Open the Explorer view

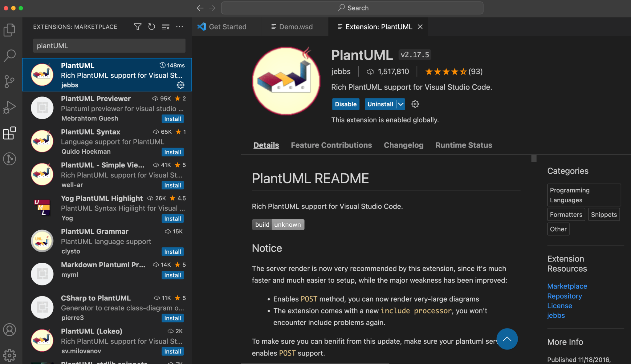point(9,30)
